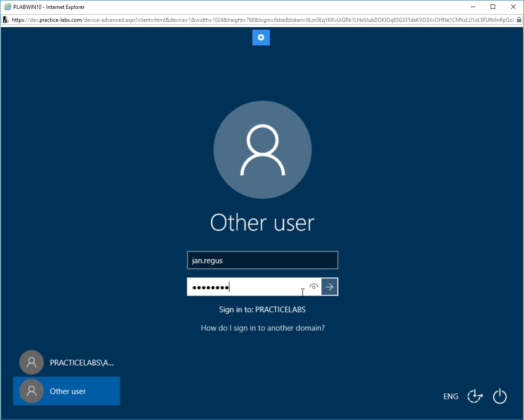Select the Other user account tile

click(67, 391)
